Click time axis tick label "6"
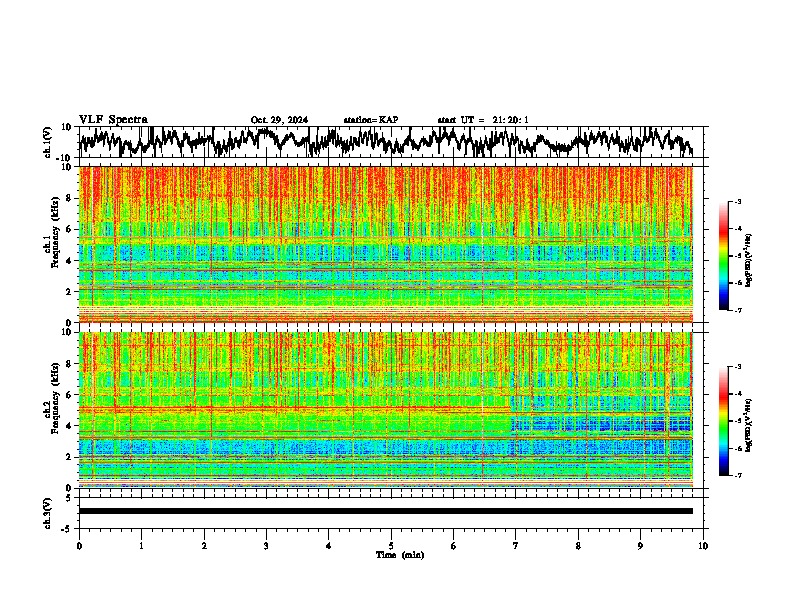Screen dimensions: 792x612 pyautogui.click(x=453, y=546)
